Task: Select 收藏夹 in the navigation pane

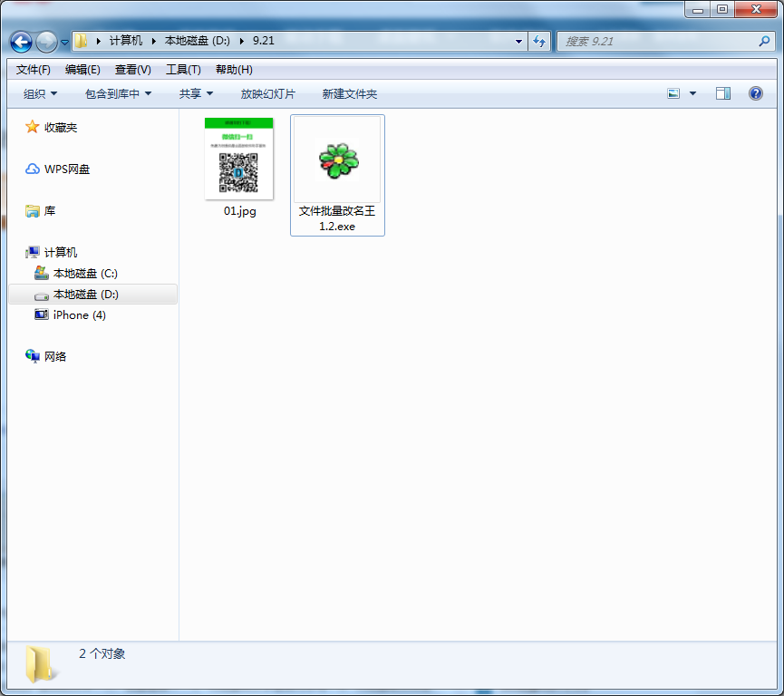Action: click(x=61, y=128)
